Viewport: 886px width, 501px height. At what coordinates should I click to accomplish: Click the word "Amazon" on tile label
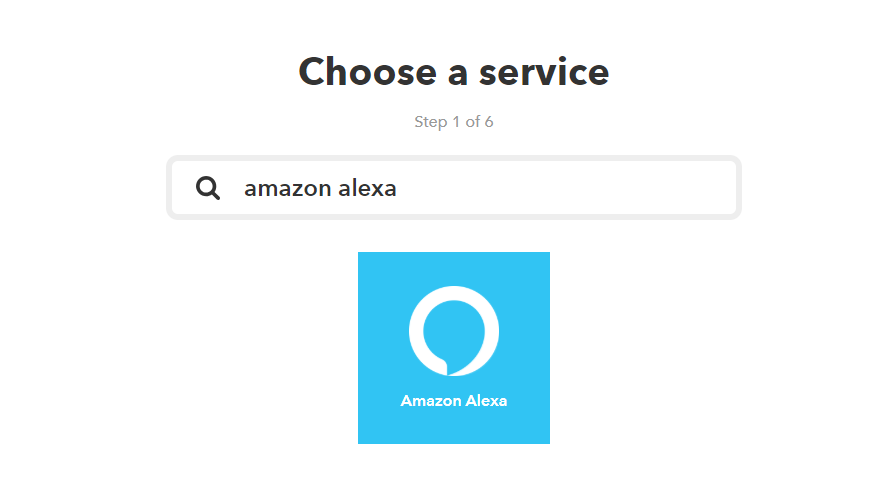tap(431, 401)
